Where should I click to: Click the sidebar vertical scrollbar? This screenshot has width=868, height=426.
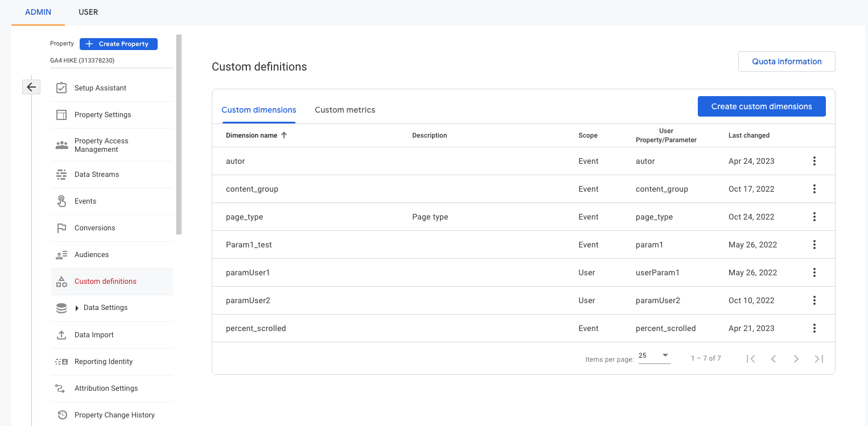(x=179, y=134)
